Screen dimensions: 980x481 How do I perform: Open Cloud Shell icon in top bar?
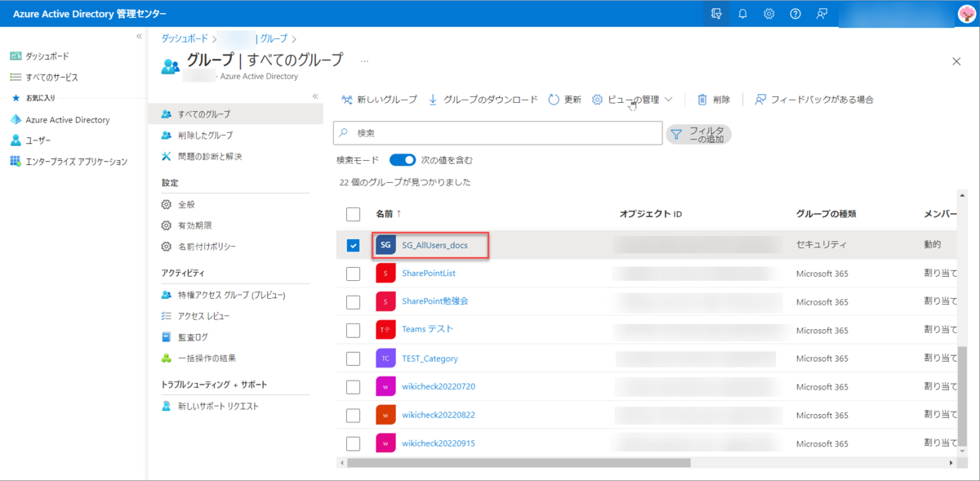(x=716, y=14)
